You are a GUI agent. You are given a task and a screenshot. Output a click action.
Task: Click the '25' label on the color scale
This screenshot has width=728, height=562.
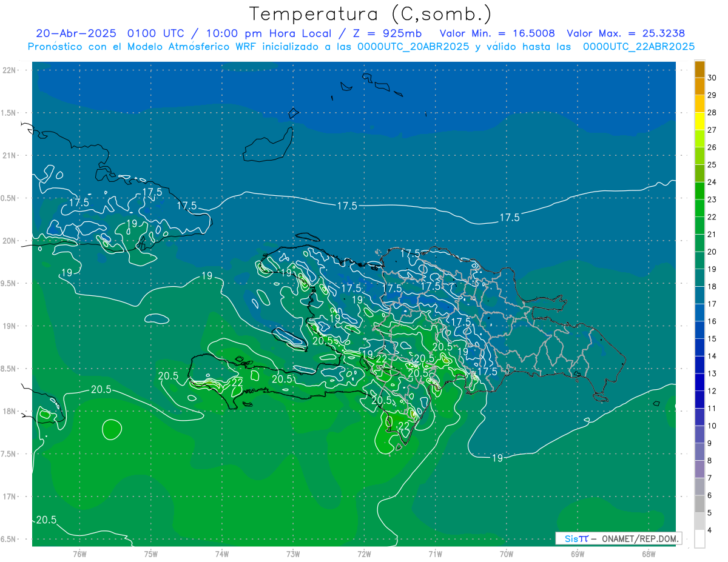pyautogui.click(x=713, y=165)
